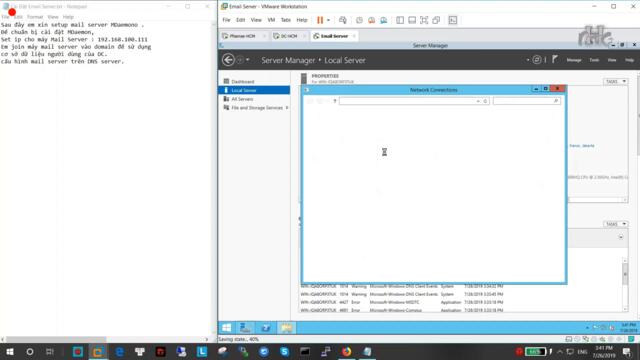Viewport: 640px width, 360px height.
Task: Select Local Server in the sidebar
Action: (254, 90)
